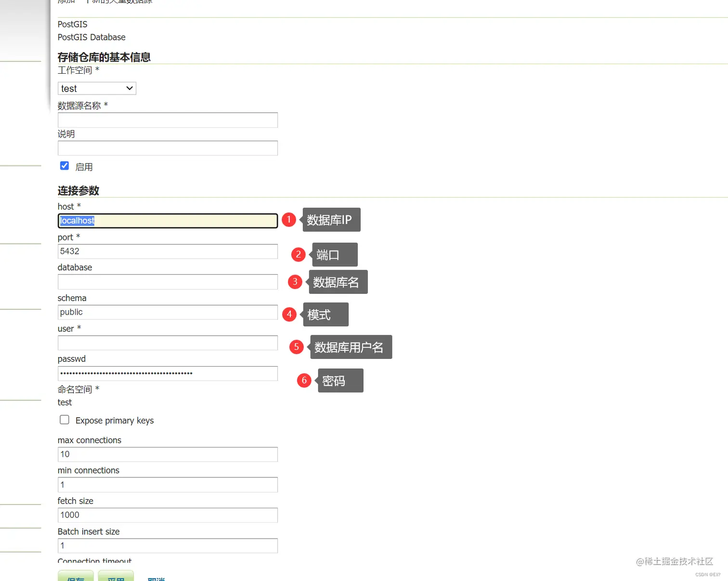Image resolution: width=728 pixels, height=581 pixels.
Task: Click the 数据库IP callout label
Action: tap(331, 220)
